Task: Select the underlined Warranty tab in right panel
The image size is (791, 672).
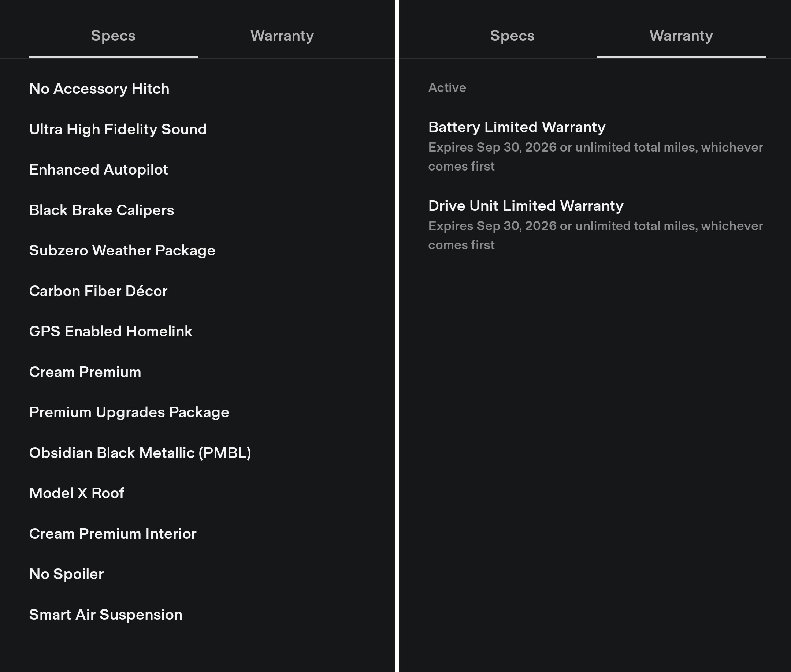Action: [681, 36]
